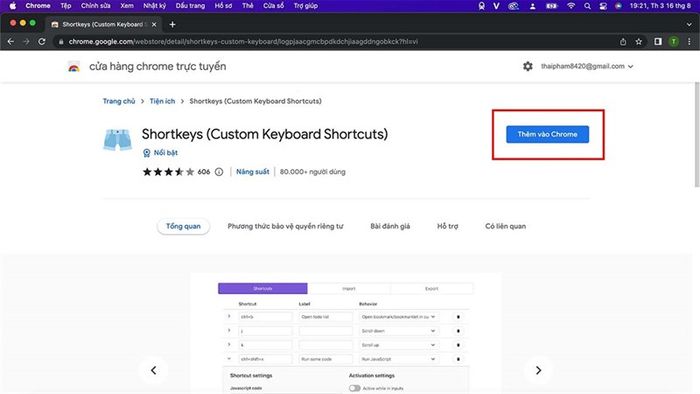The image size is (700, 394).
Task: Open macOS Spotlight search icon
Action: tap(588, 6)
